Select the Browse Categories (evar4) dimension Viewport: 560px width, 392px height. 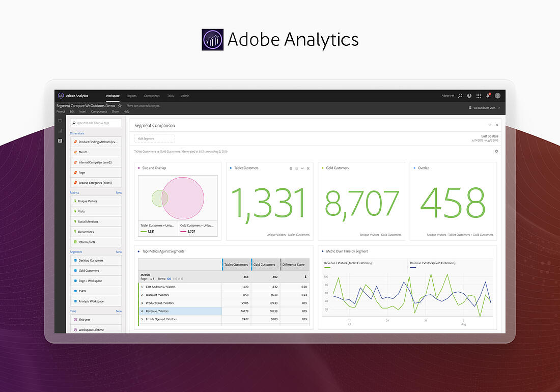tap(96, 183)
